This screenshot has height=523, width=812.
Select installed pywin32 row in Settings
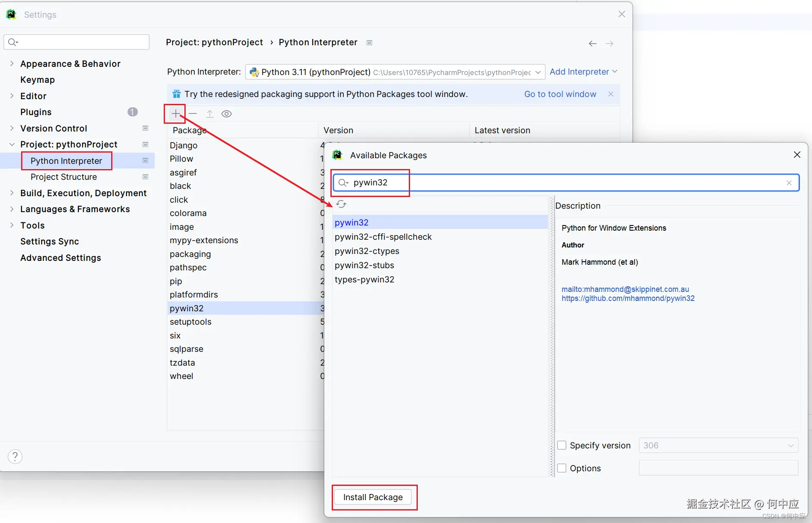pos(246,308)
